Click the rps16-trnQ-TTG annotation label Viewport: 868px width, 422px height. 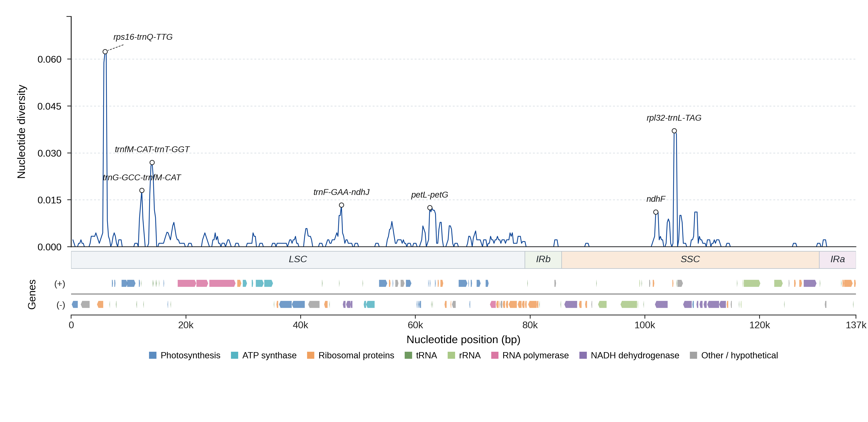143,37
